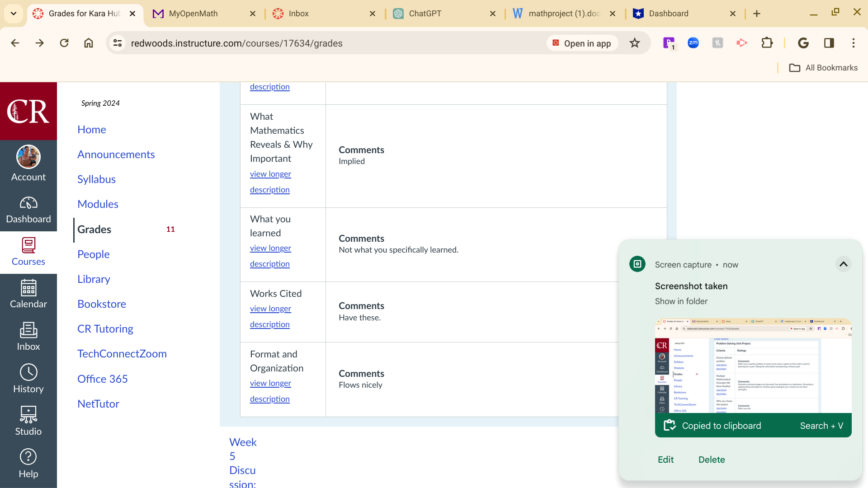Navigate to the Syllabus menu item
The width and height of the screenshot is (868, 488).
pos(97,179)
